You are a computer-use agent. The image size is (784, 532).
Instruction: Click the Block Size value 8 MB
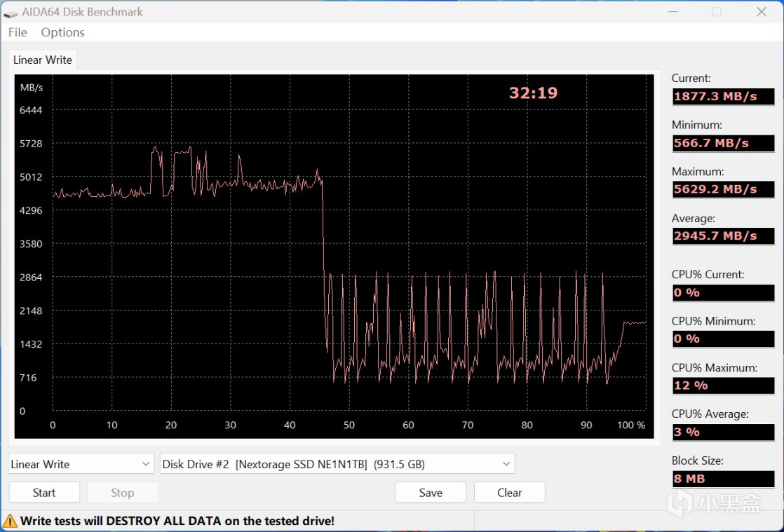pos(724,479)
